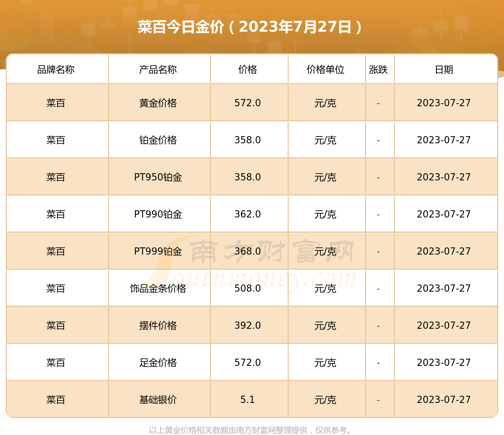This screenshot has height=435, width=504.
Task: Select price 358.0 in PT950铂金 row
Action: click(x=248, y=177)
